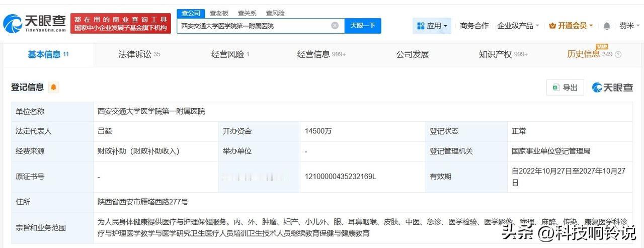Click the 应用 grid icon
The image size is (644, 248).
(x=421, y=26)
